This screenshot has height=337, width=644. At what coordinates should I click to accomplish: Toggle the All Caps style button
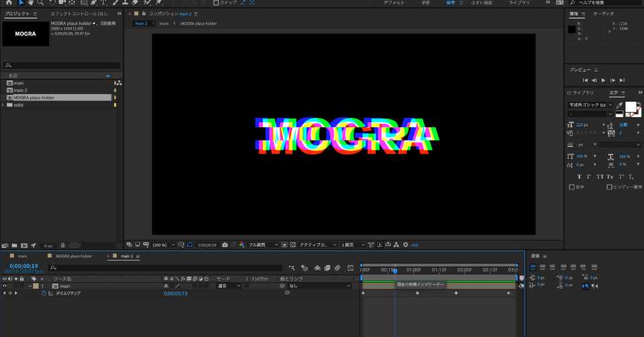point(600,177)
